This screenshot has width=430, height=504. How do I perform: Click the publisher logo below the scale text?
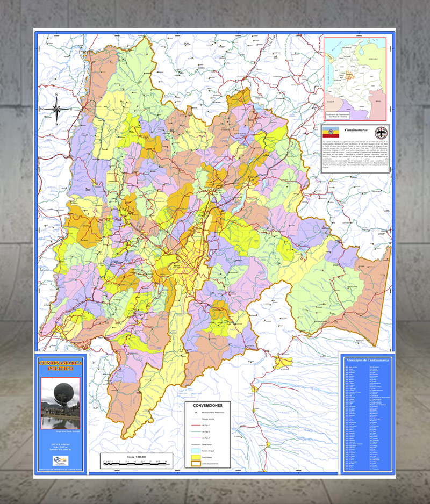click(60, 460)
